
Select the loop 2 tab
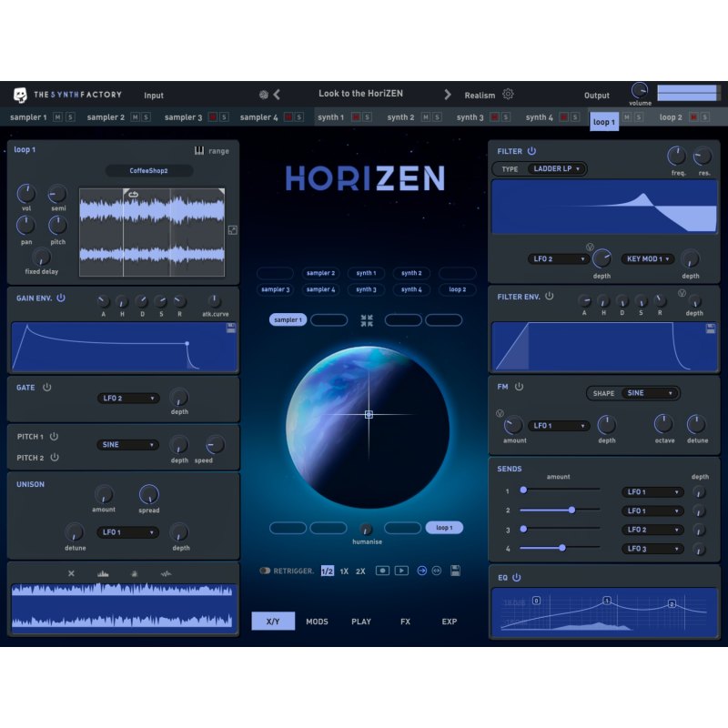(x=671, y=117)
